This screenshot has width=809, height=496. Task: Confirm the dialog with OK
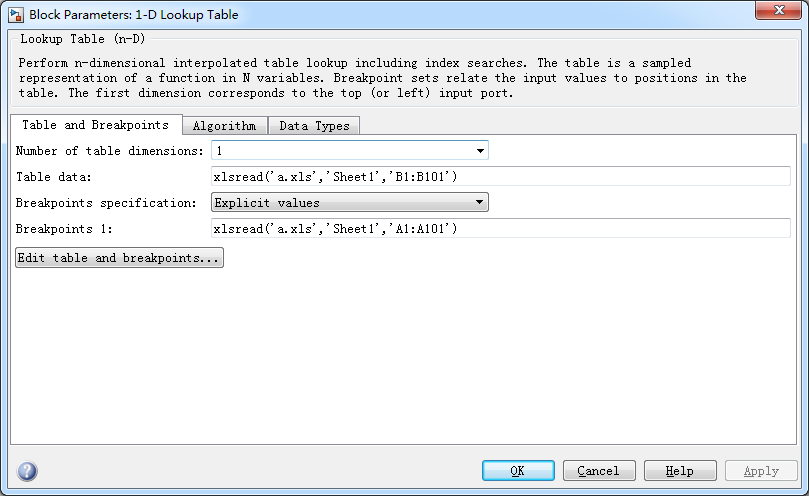pos(517,471)
